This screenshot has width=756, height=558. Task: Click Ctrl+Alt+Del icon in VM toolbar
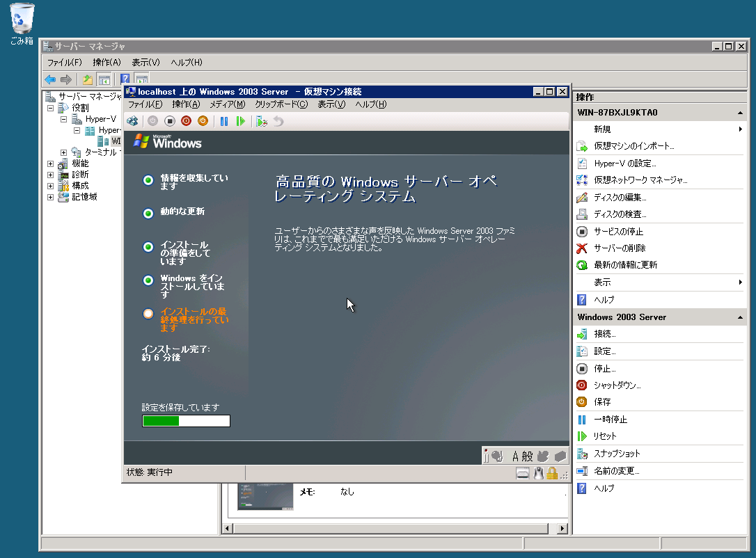pos(132,122)
